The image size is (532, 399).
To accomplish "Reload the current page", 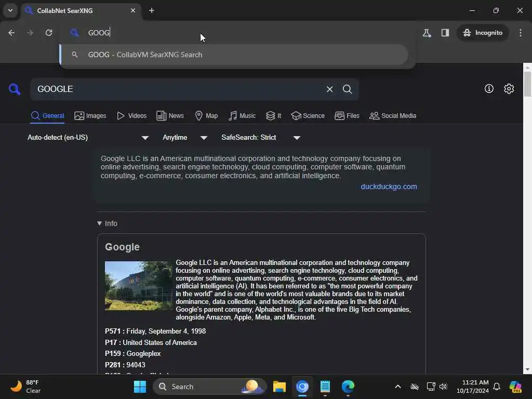I will pyautogui.click(x=49, y=33).
